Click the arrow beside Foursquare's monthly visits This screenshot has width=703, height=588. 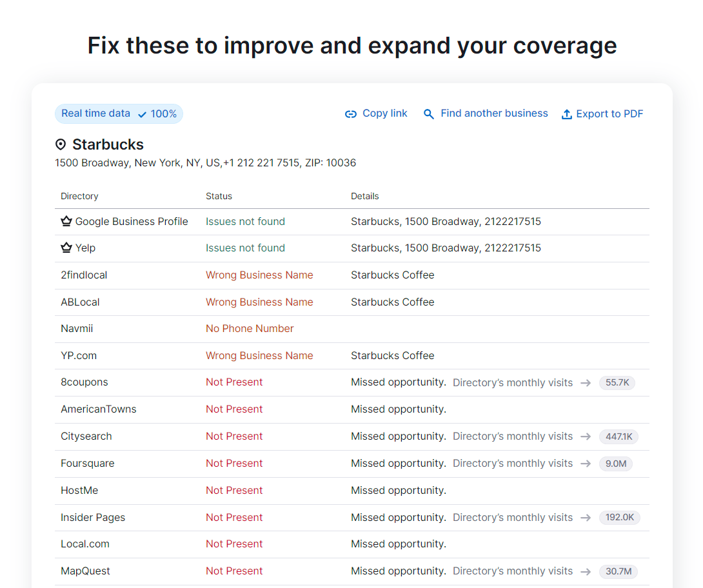[x=586, y=463]
